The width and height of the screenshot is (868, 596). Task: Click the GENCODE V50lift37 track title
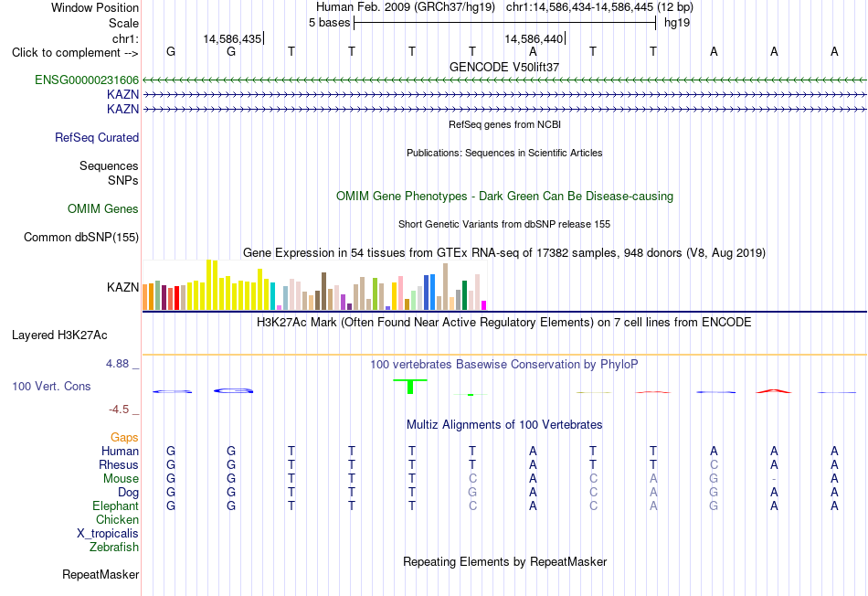tap(504, 67)
